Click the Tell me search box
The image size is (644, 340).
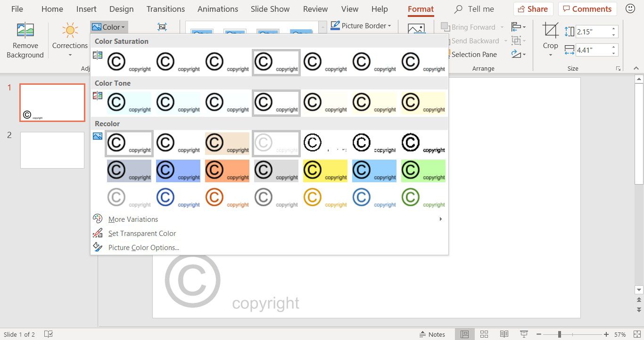click(474, 9)
